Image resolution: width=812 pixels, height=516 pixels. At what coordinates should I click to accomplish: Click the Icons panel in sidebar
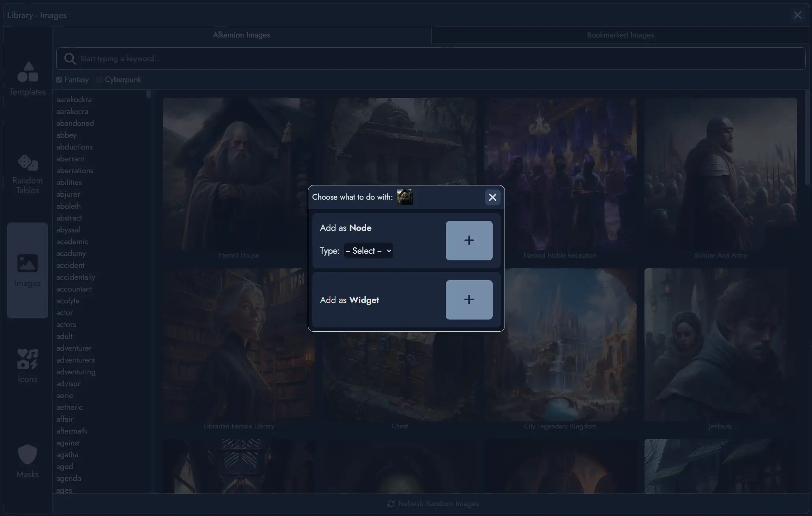27,365
